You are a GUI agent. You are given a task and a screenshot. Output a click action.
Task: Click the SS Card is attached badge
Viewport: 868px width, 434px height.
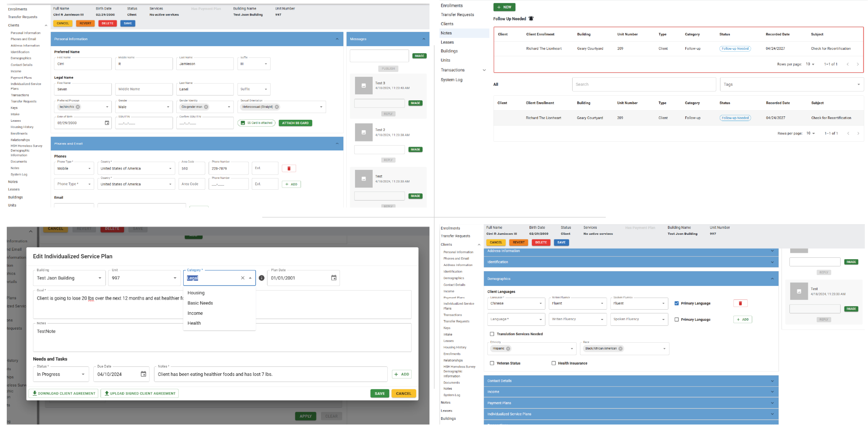tap(256, 123)
